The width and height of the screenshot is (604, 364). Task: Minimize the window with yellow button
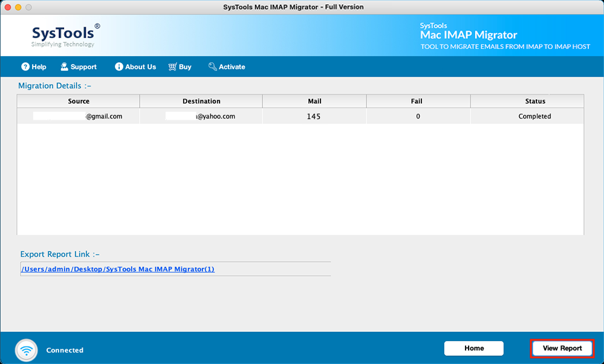[18, 7]
